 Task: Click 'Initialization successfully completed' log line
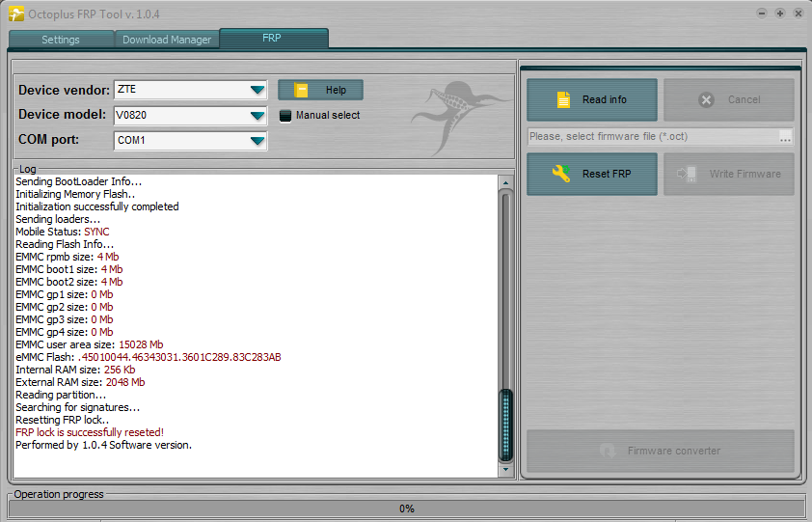point(97,206)
